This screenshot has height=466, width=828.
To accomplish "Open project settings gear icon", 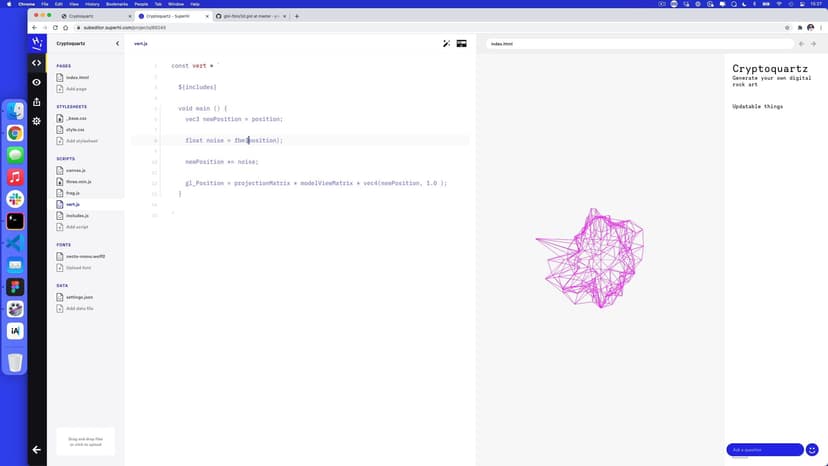I will point(37,121).
